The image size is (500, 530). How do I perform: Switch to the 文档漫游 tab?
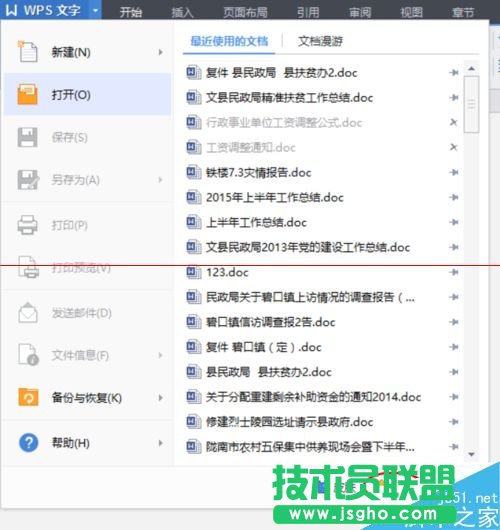(320, 41)
